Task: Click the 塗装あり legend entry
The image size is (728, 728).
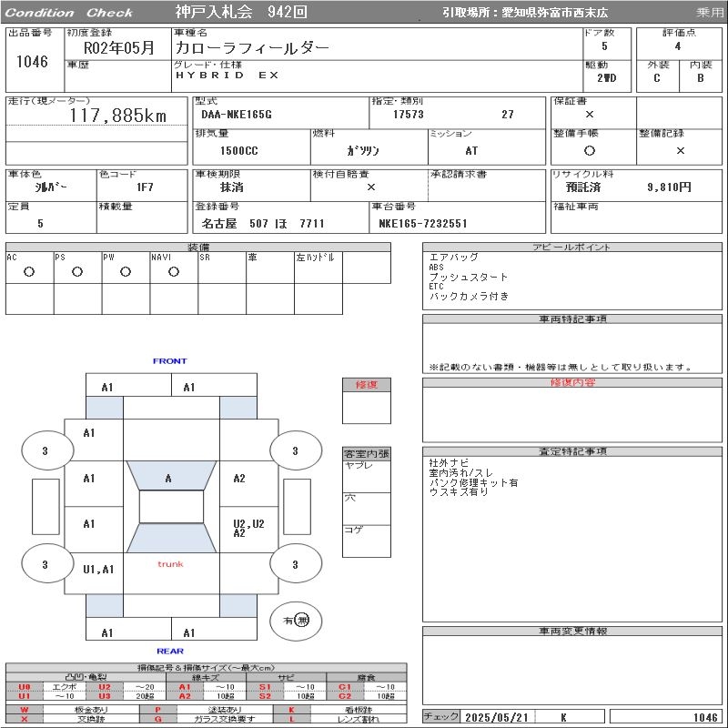Action: [225, 710]
